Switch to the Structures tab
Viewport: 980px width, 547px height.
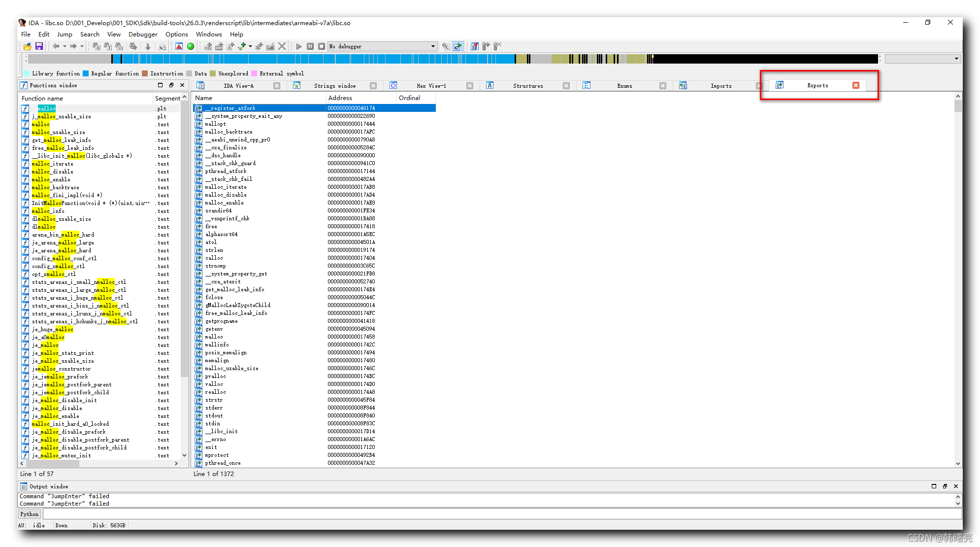[x=528, y=86]
